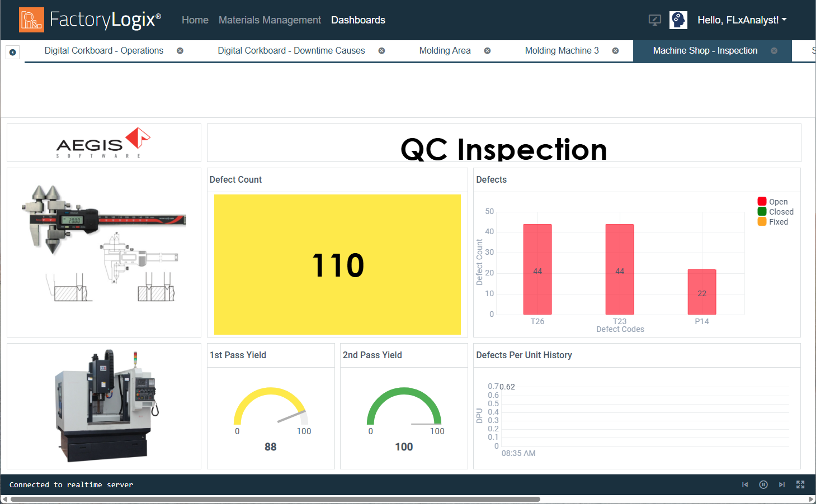Click the user avatar head icon
The height and width of the screenshot is (504, 816).
click(678, 20)
